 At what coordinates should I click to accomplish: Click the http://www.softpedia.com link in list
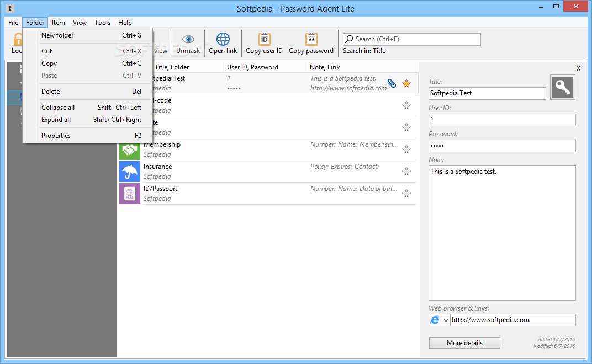(x=348, y=88)
